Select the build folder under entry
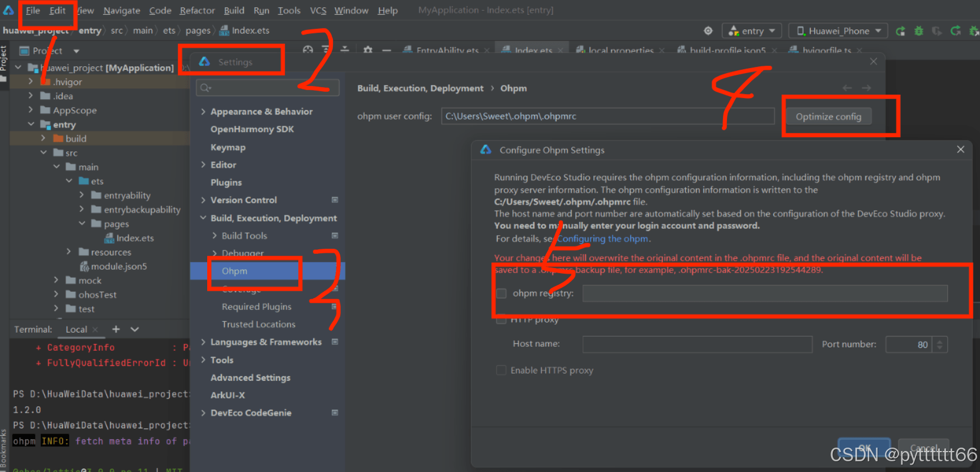 tap(75, 139)
